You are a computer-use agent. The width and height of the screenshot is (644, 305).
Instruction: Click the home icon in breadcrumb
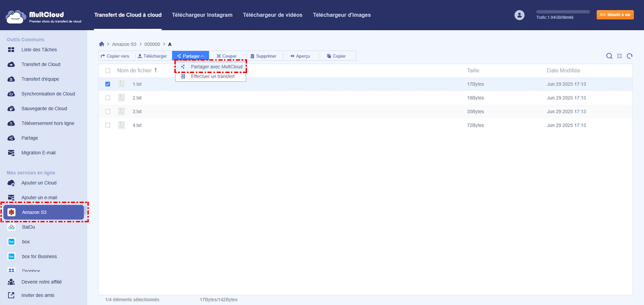(102, 44)
